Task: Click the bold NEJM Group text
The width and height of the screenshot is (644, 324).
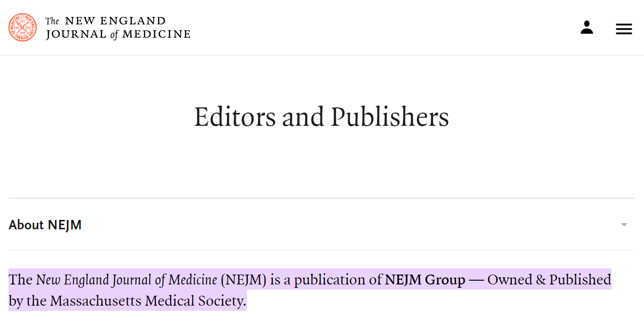Action: tap(425, 280)
